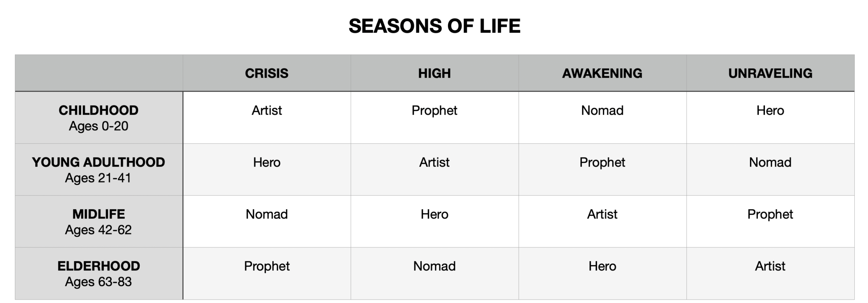The width and height of the screenshot is (868, 303).
Task: Click Artist cell in Childhood row
Action: tap(267, 111)
